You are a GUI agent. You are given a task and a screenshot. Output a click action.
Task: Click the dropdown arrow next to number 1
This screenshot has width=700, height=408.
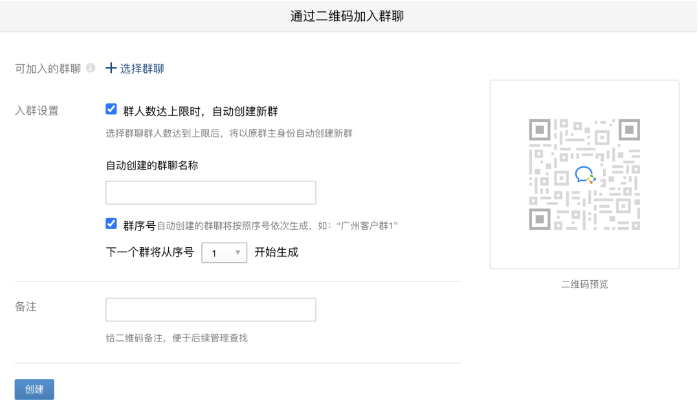(x=238, y=253)
